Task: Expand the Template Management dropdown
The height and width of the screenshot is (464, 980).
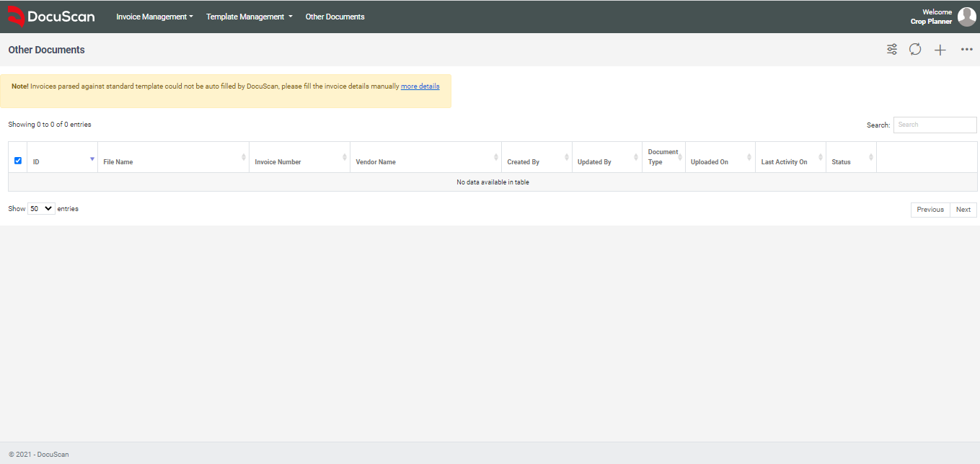Action: pos(249,17)
